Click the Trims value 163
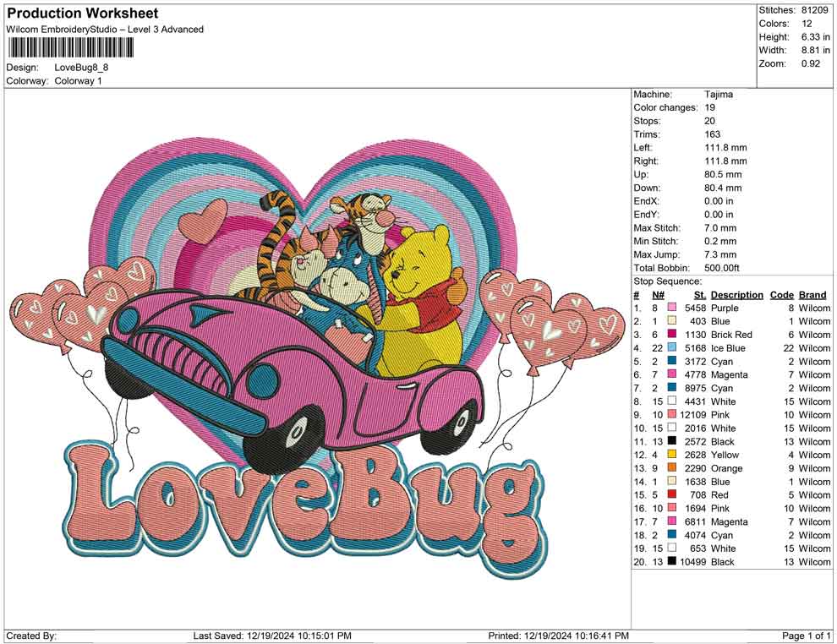The image size is (837, 644). (x=712, y=134)
